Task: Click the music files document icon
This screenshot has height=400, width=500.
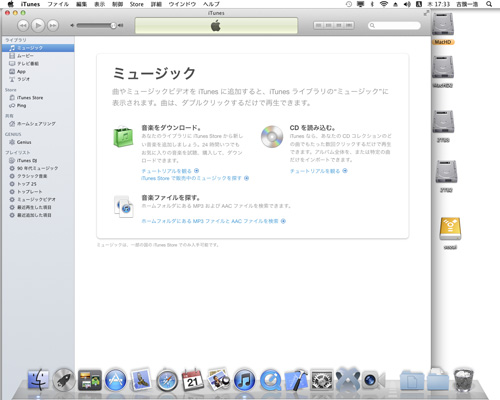Action: 123,207
